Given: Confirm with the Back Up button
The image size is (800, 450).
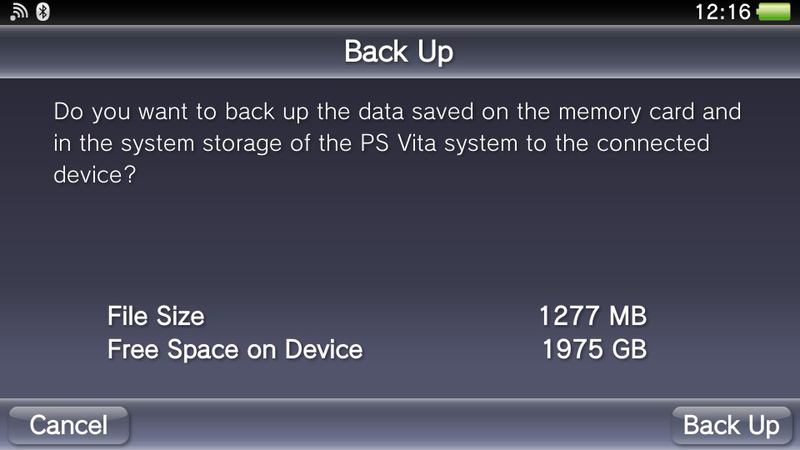Looking at the screenshot, I should (731, 425).
